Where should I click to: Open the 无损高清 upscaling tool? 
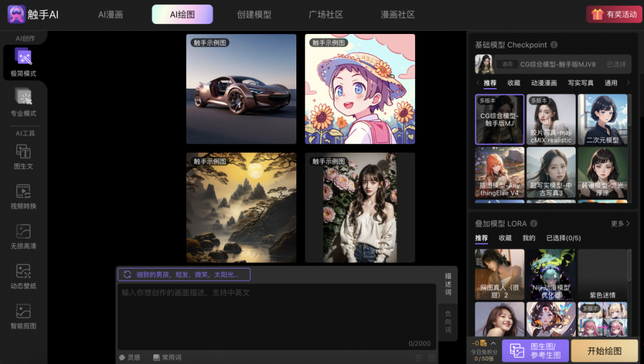[x=23, y=236]
